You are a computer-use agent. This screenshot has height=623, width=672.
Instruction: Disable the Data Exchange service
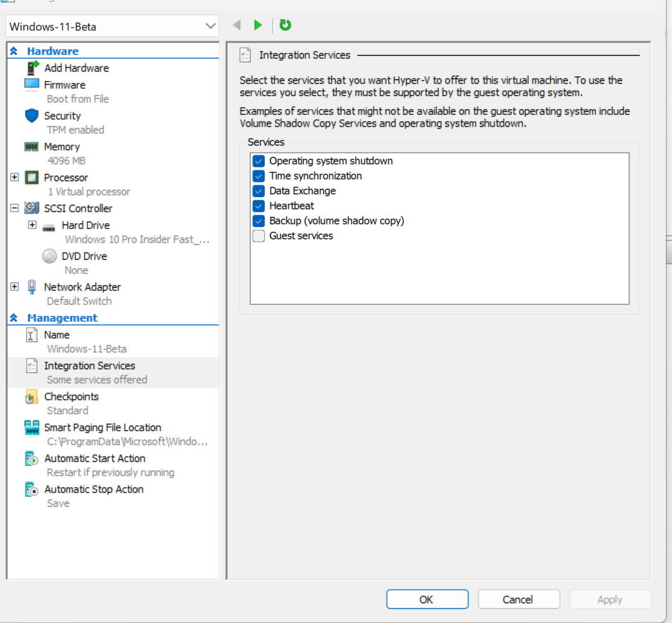coord(259,191)
